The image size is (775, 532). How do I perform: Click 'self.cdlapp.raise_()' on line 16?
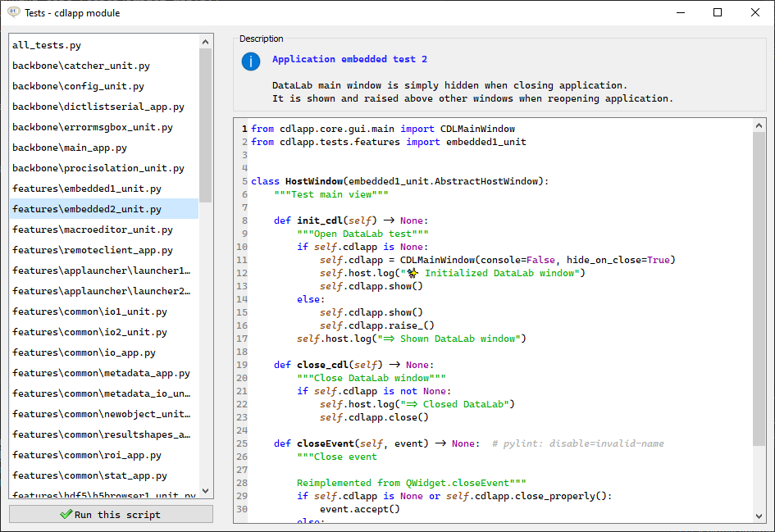pyautogui.click(x=377, y=325)
